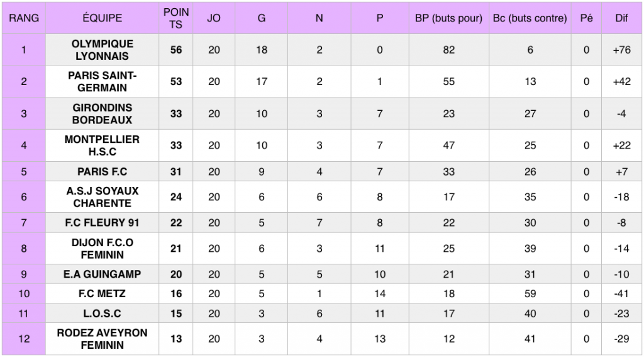644x357 pixels.
Task: Select the ÉQUIPE column header
Action: (103, 18)
